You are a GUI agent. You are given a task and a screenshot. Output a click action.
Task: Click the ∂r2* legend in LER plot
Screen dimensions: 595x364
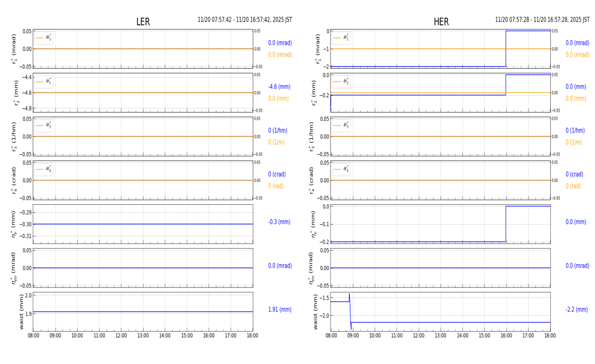tap(44, 82)
